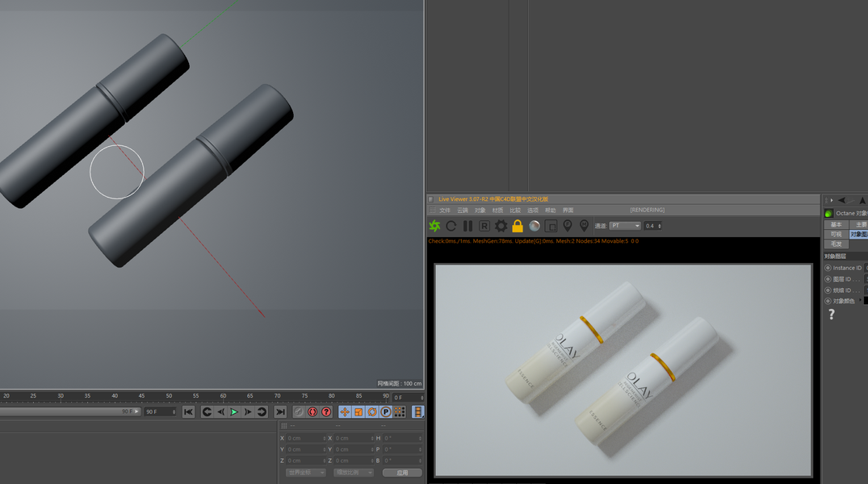868x484 pixels.
Task: Open the 选项 menu in Live Viewer
Action: [533, 211]
